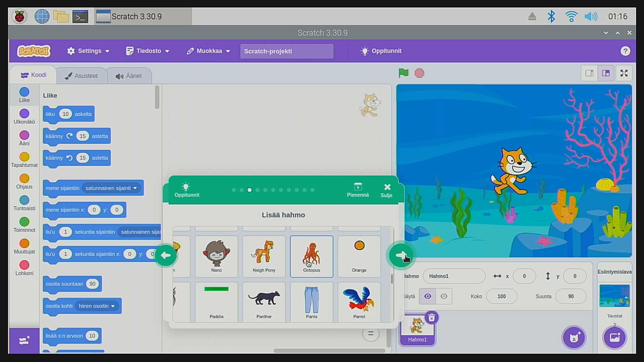
Task: Open the Wi-Fi network tray menu
Action: coord(571,16)
